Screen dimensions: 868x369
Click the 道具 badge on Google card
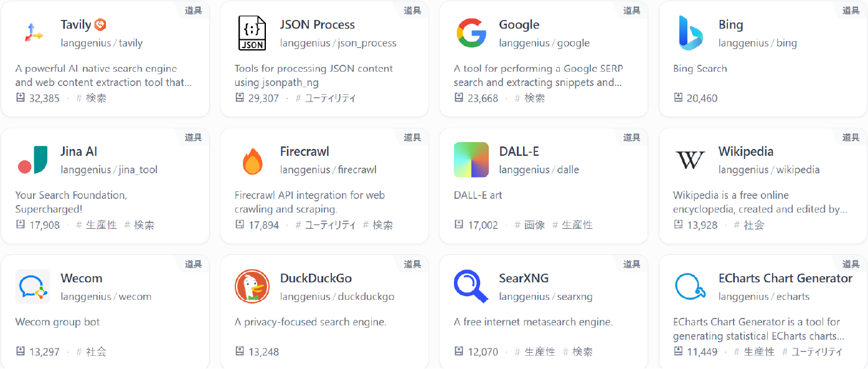click(x=631, y=10)
